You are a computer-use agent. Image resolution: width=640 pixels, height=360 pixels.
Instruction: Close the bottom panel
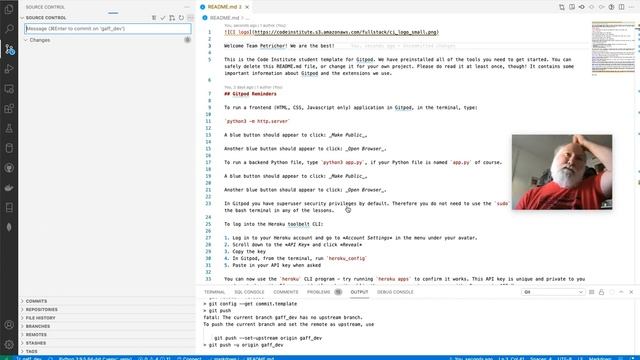[631, 292]
